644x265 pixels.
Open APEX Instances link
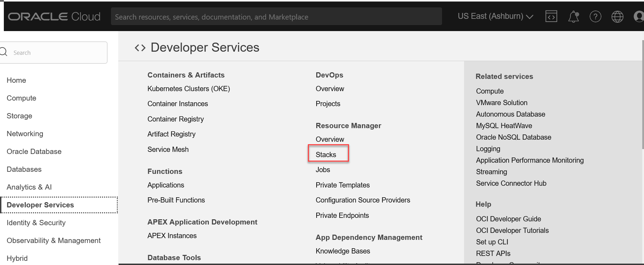[172, 236]
